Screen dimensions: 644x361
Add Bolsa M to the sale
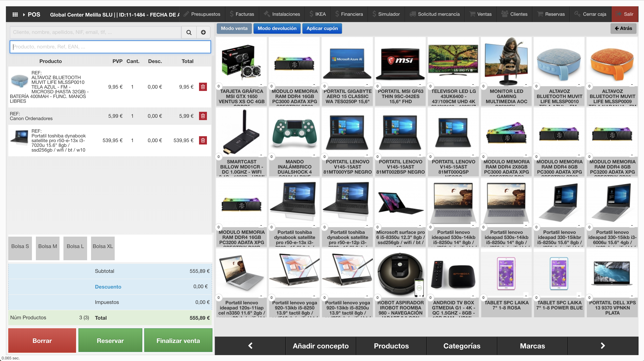[47, 248]
